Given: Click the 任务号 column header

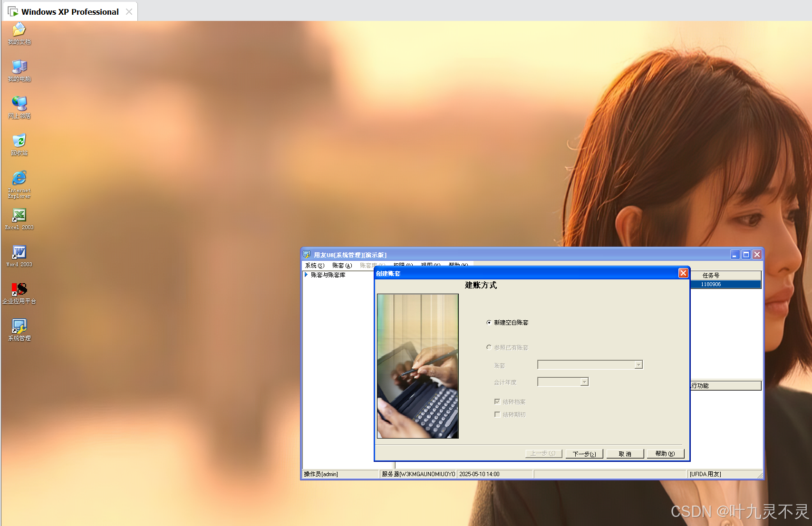Looking at the screenshot, I should pyautogui.click(x=725, y=276).
